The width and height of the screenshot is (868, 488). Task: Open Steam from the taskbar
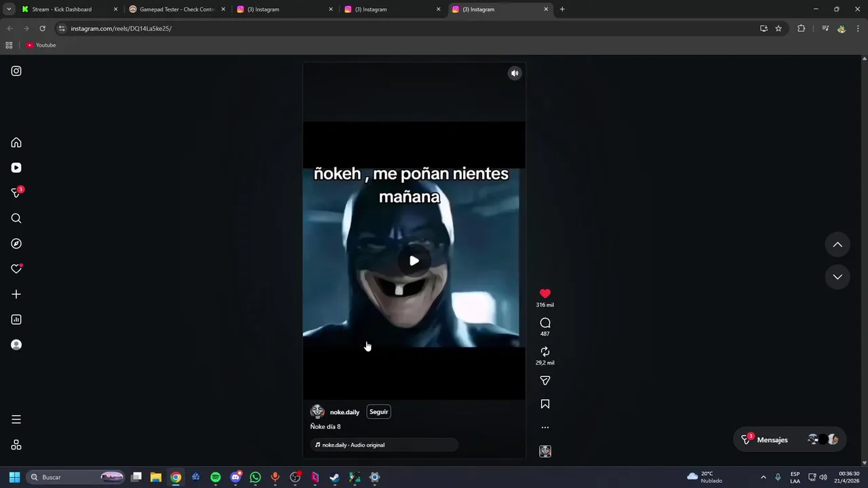(334, 477)
